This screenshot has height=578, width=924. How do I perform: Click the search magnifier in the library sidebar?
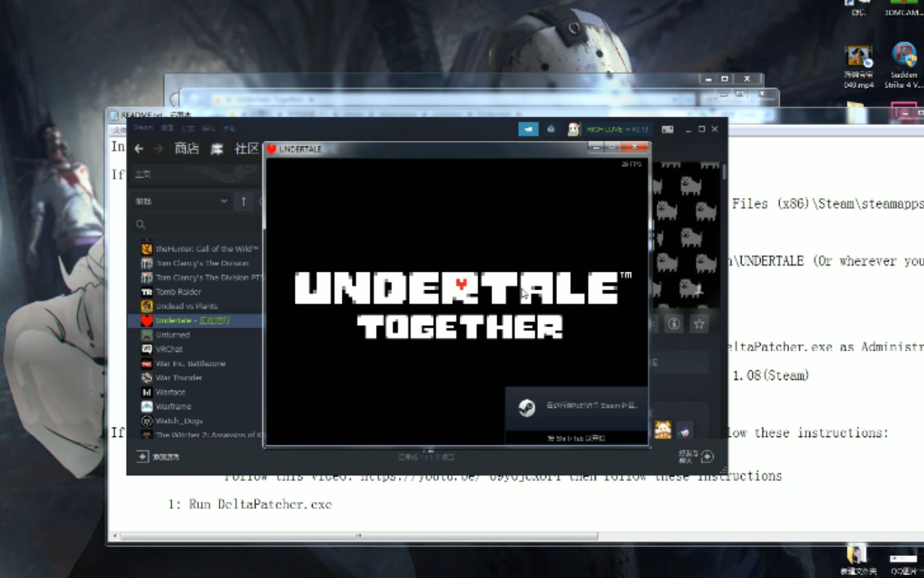click(x=141, y=225)
